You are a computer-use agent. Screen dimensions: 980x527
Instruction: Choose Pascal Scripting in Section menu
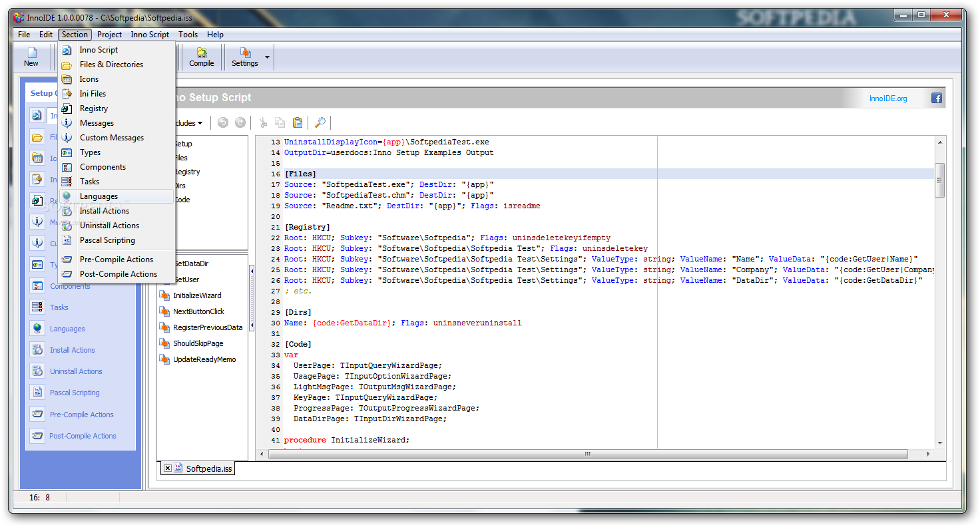117,240
